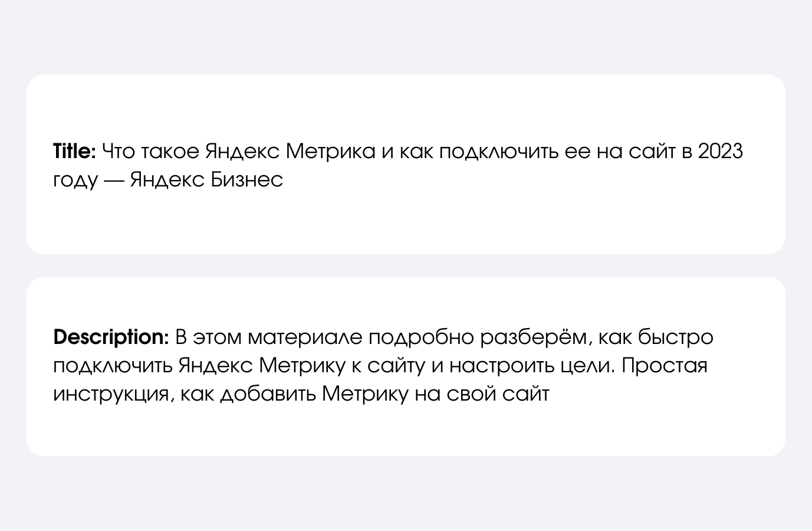This screenshot has height=531, width=812.
Task: Click the em dash in the title
Action: (x=113, y=180)
